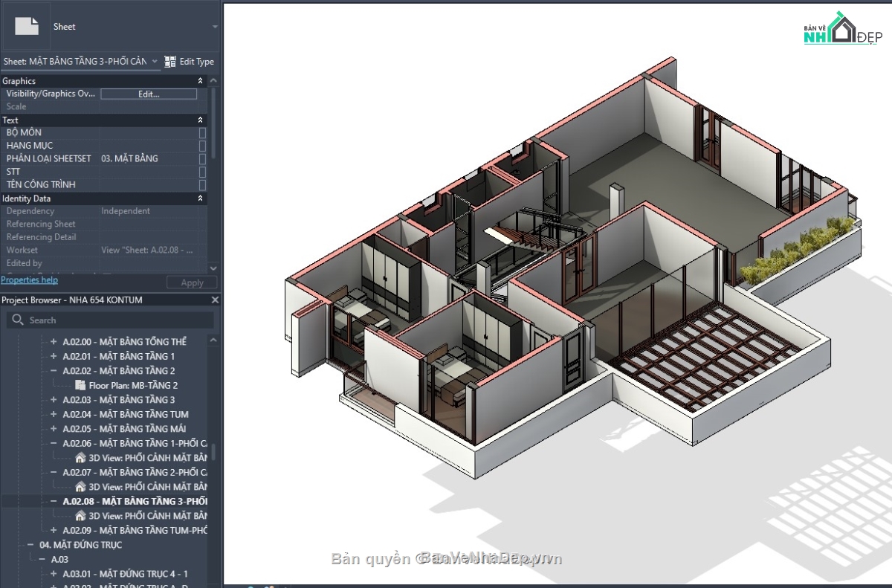Collapse the A.02.06 sheet node
Viewport: 892px width, 588px height.
[x=54, y=443]
